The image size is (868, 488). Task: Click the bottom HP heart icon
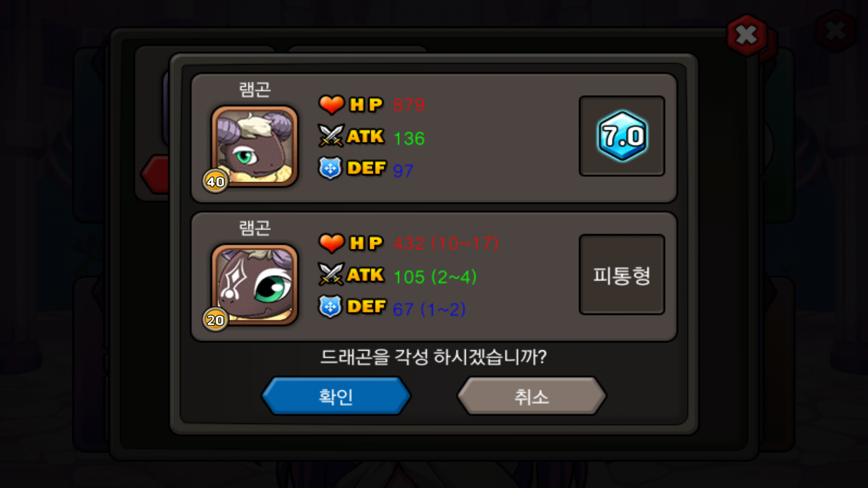pos(332,243)
